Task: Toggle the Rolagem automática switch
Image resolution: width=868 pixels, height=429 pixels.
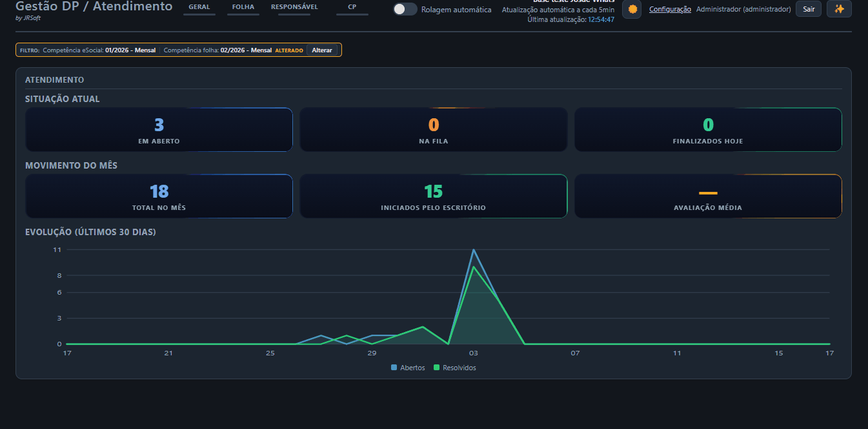Action: pyautogui.click(x=405, y=9)
